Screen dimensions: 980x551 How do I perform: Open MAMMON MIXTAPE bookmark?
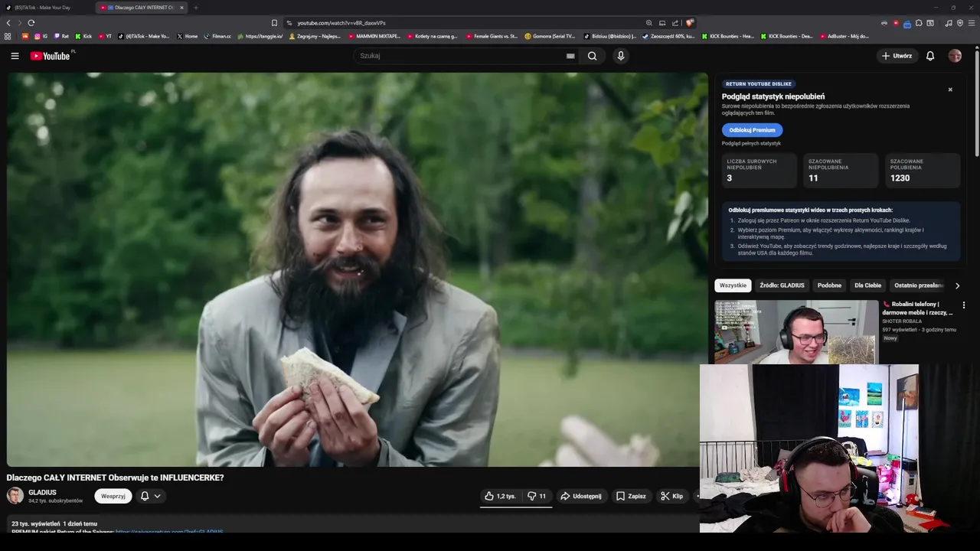[x=374, y=36]
